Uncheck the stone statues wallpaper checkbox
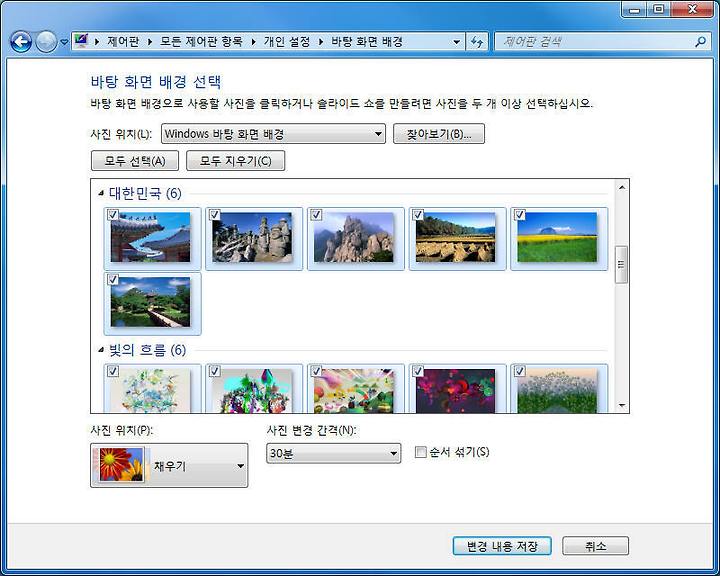 (215, 215)
